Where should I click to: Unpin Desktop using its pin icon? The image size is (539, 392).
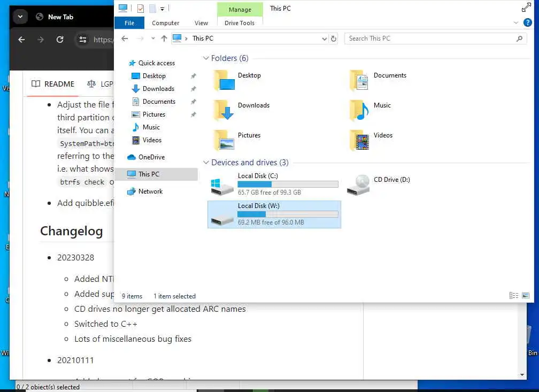[194, 76]
